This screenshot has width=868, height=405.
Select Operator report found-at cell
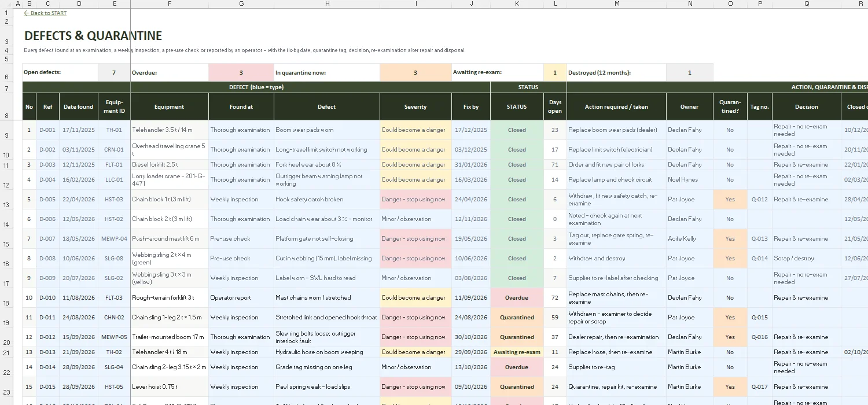[241, 298]
